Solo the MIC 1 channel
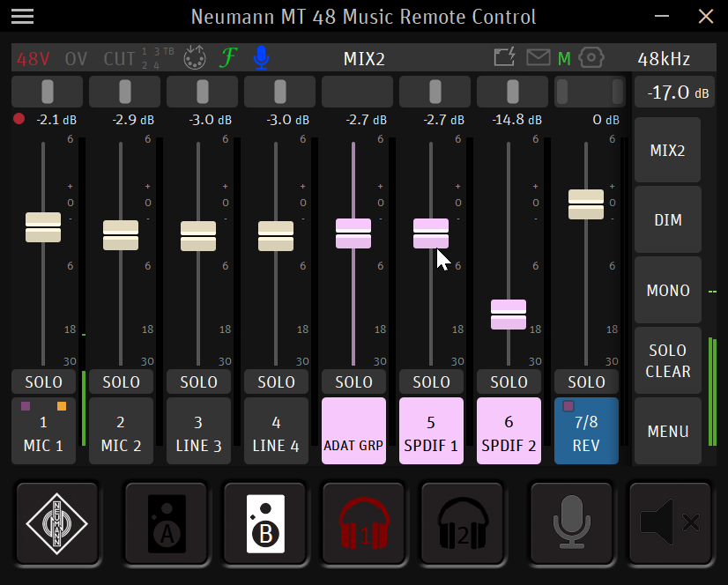728x585 pixels. pyautogui.click(x=44, y=382)
